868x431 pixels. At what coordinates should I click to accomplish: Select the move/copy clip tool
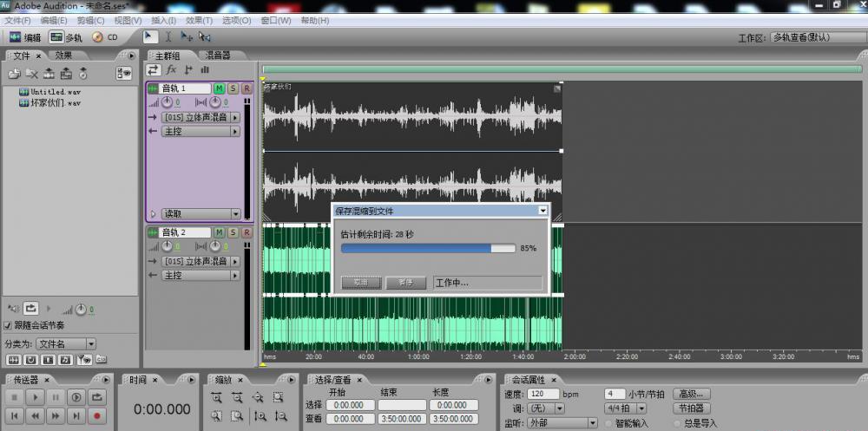pyautogui.click(x=187, y=37)
